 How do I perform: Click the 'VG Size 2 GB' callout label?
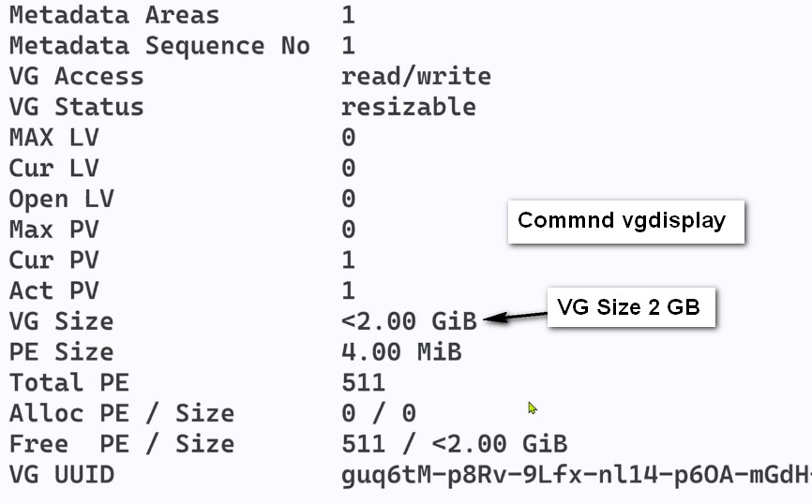[631, 307]
